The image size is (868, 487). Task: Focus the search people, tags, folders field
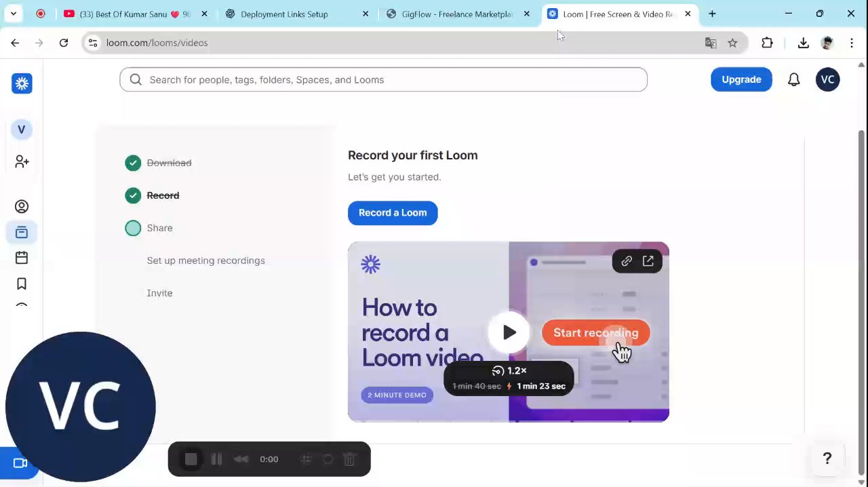point(383,79)
